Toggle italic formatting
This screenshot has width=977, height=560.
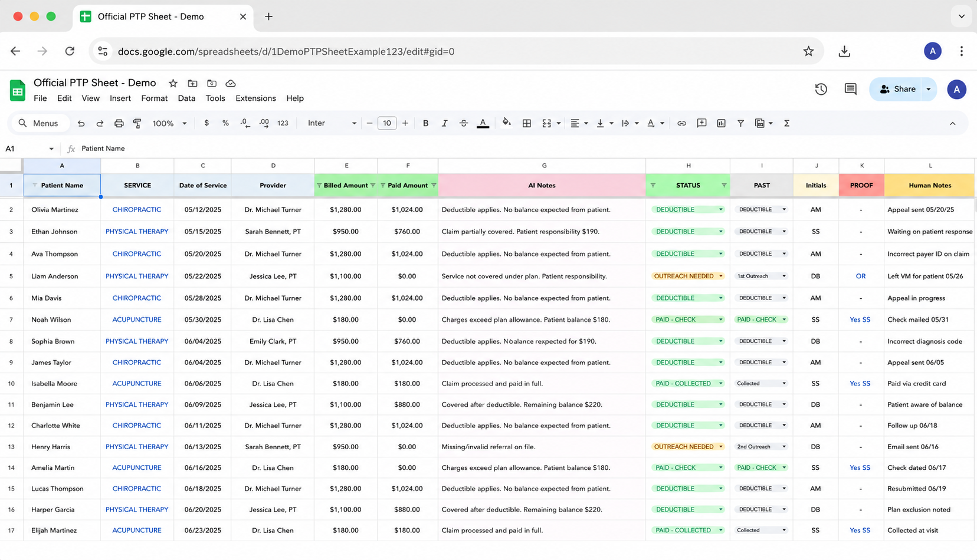[x=444, y=123]
